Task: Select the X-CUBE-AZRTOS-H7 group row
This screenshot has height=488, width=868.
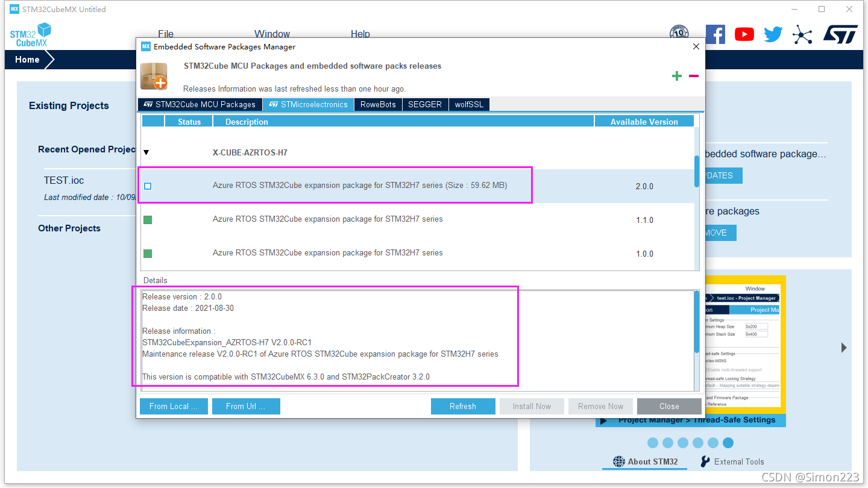Action: (417, 152)
